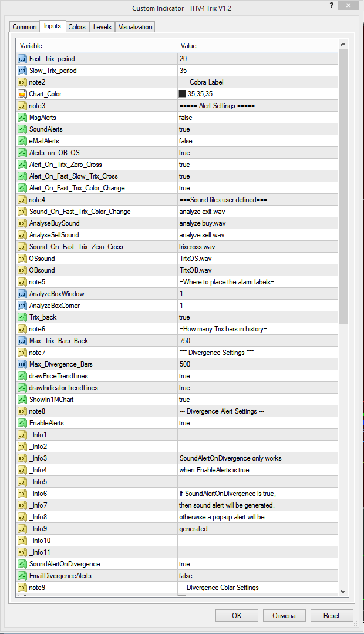This screenshot has height=634, width=364.
Task: Click the value TrixOB.wav
Action: point(196,270)
